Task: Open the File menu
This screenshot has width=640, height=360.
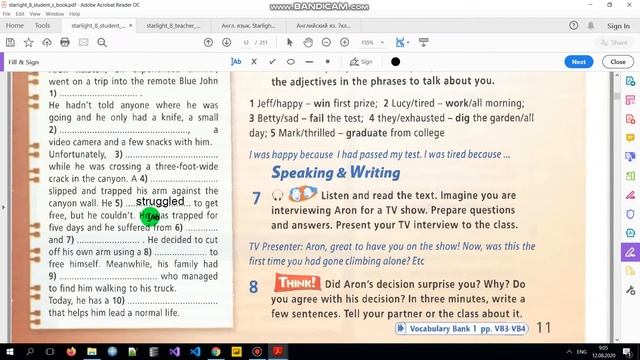Action: [7, 13]
